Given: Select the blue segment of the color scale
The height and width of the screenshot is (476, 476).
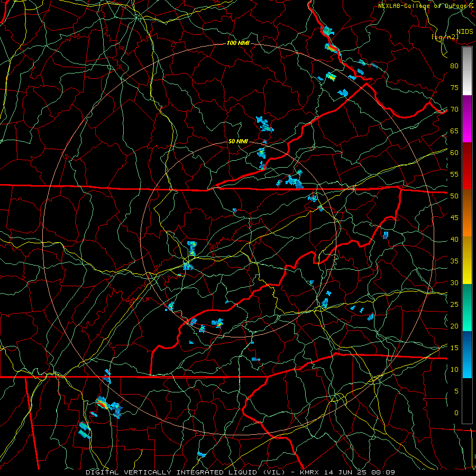Looking at the screenshot, I should pyautogui.click(x=467, y=354).
